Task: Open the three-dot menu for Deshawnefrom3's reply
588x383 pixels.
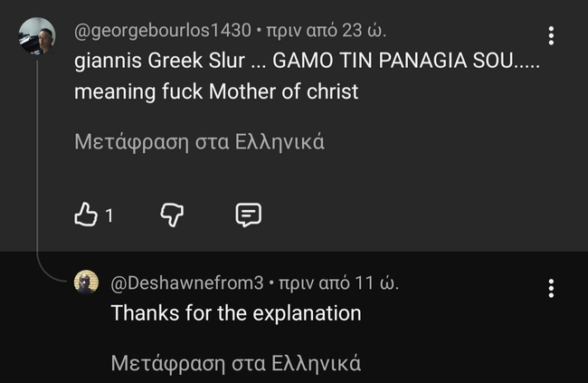Action: tap(552, 289)
